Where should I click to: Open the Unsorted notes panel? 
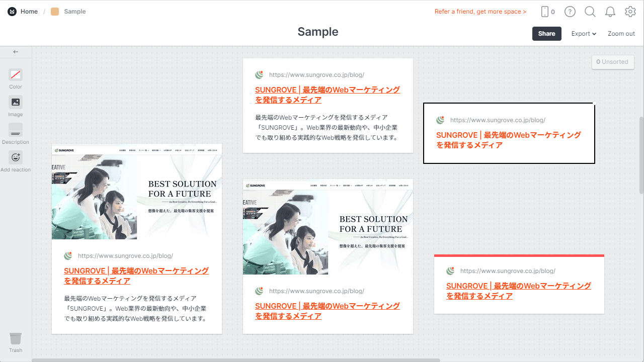click(613, 62)
